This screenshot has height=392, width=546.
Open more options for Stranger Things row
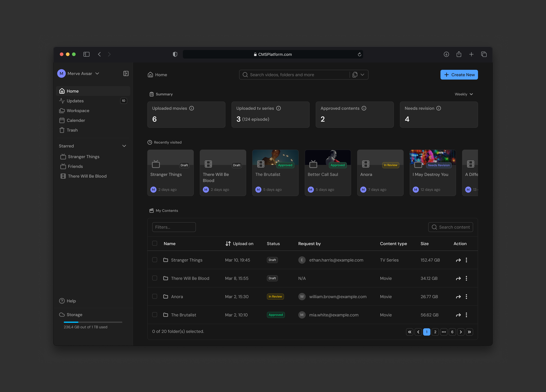[466, 260]
